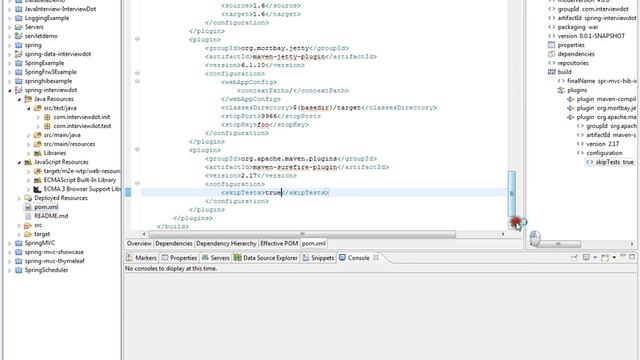Screen dimensions: 640x360
Task: Close the Console tab with its X
Action: click(376, 258)
